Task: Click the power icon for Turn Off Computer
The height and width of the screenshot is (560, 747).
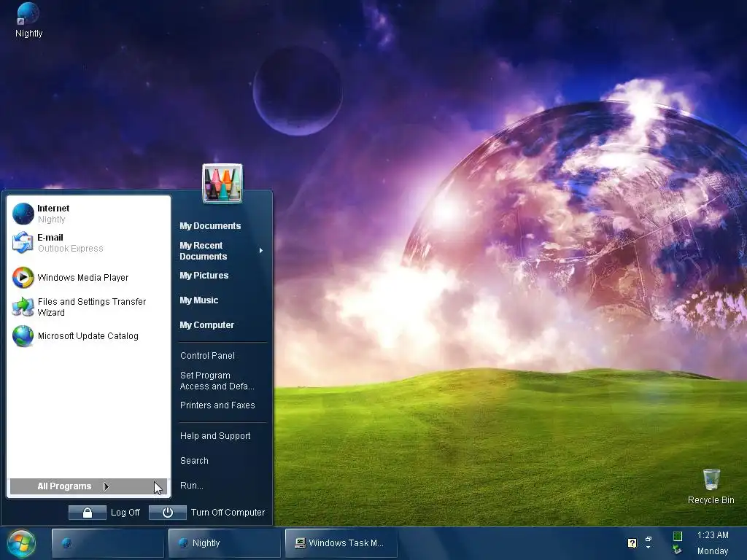Action: coord(167,513)
